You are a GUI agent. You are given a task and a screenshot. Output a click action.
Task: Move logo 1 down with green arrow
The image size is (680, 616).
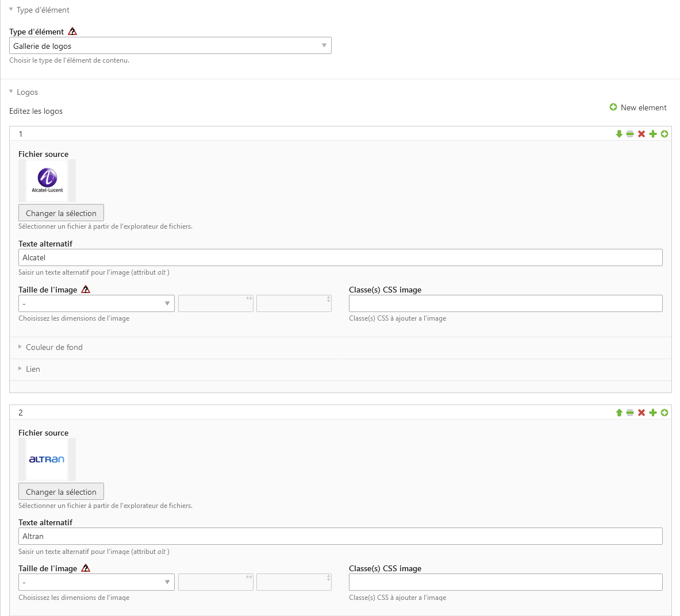pyautogui.click(x=619, y=134)
